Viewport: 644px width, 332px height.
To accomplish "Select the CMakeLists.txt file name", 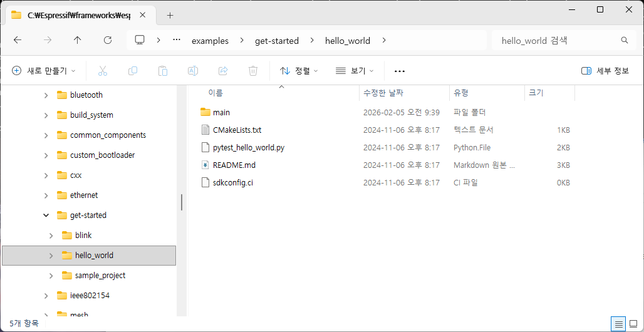I will tap(237, 130).
